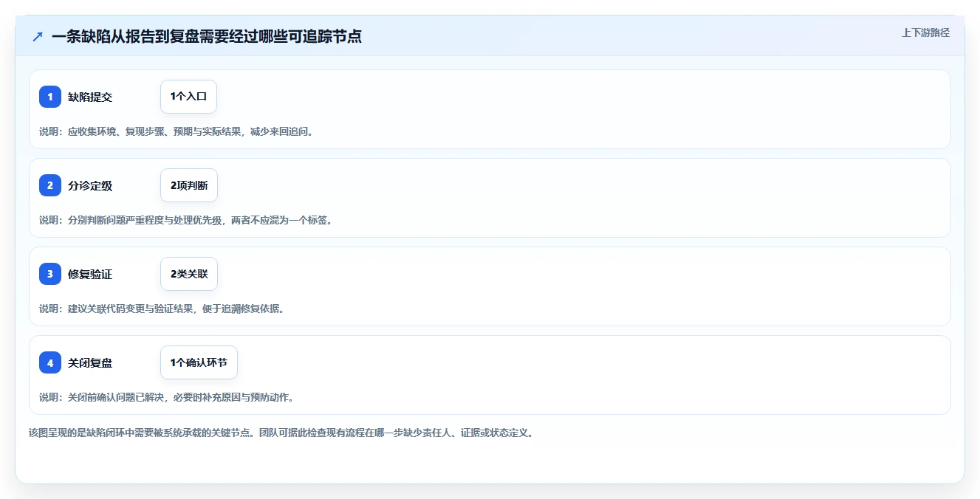
Task: Click the footer note 该图呈现的是缺陷闭环
Action: 281,433
